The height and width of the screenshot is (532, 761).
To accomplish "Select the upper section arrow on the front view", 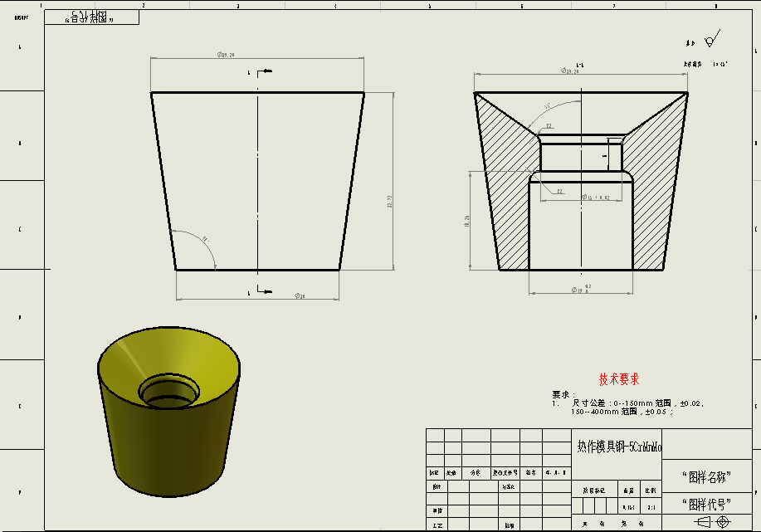I will coord(265,72).
